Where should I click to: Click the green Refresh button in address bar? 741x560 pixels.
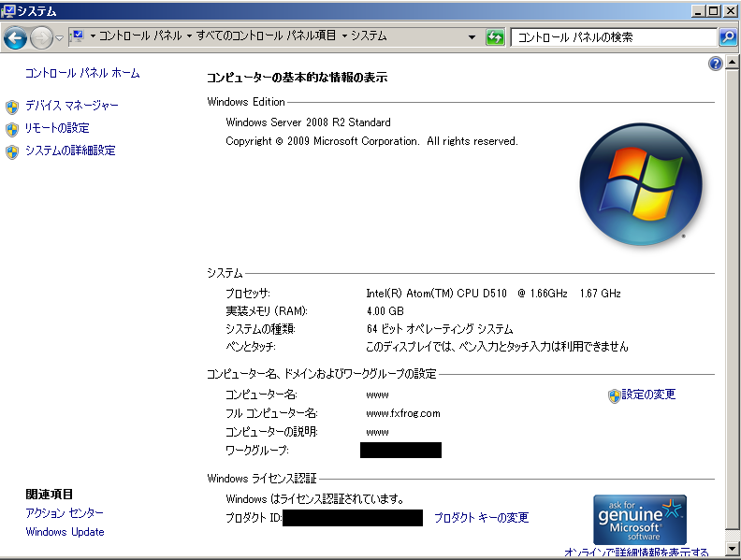495,37
